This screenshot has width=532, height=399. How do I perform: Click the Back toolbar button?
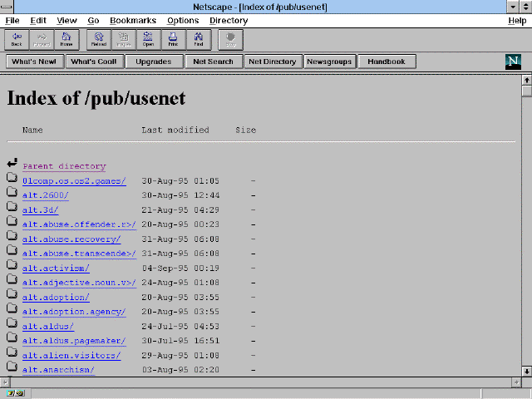(x=17, y=40)
